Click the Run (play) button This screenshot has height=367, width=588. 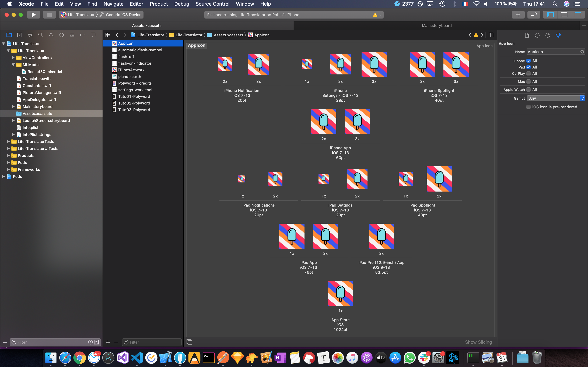coord(34,15)
